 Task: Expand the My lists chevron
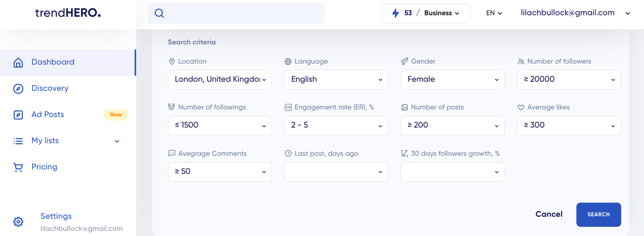(x=117, y=141)
